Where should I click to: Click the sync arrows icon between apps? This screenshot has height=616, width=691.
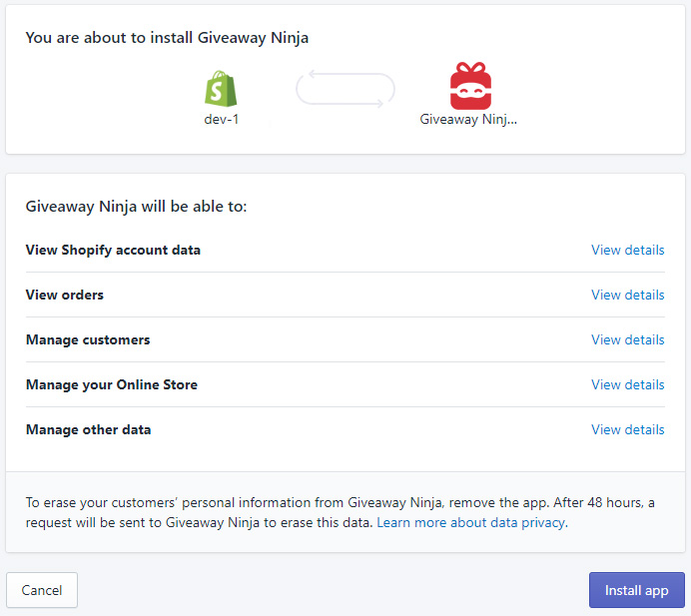click(x=345, y=89)
